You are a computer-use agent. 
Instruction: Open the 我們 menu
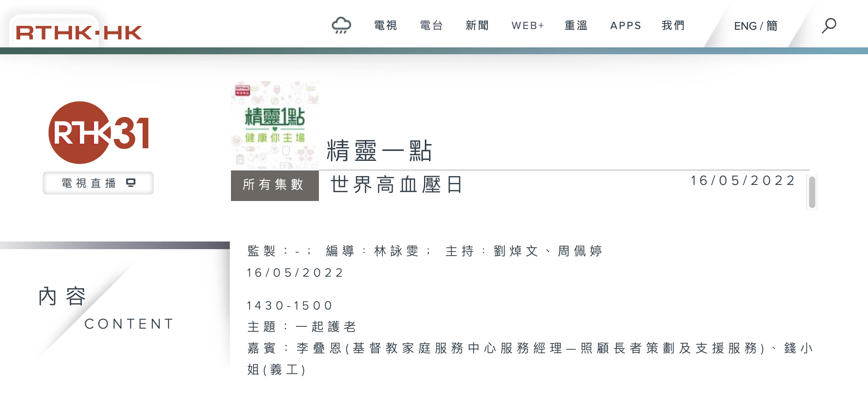673,26
